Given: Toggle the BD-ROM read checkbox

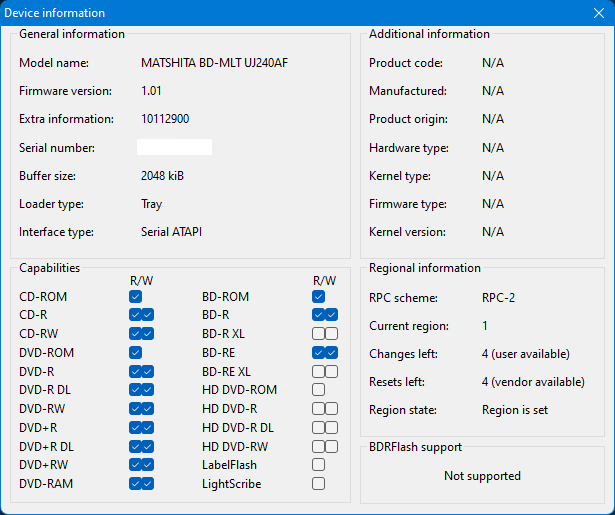Looking at the screenshot, I should tap(318, 297).
